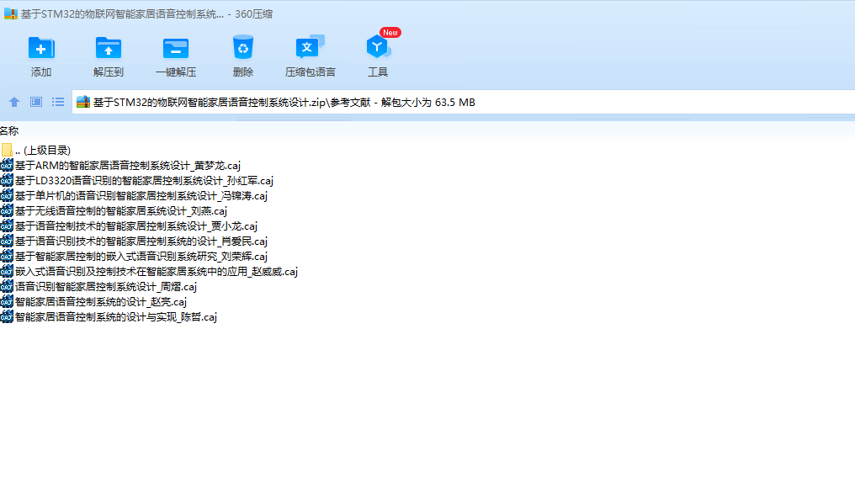Click CAJ file icon beside 贾小龙.caj
Image resolution: width=855 pixels, height=504 pixels.
[x=7, y=225]
